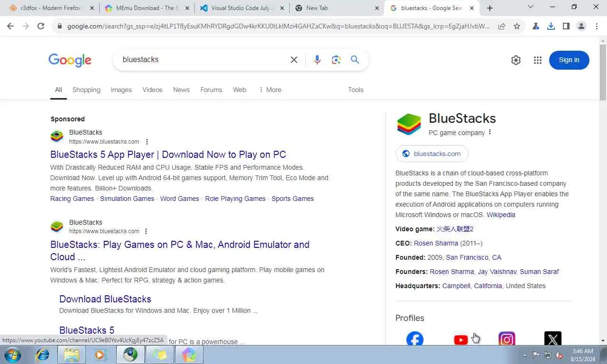The height and width of the screenshot is (364, 607).
Task: Open Play Games on PC & Mac result
Action: 180,251
